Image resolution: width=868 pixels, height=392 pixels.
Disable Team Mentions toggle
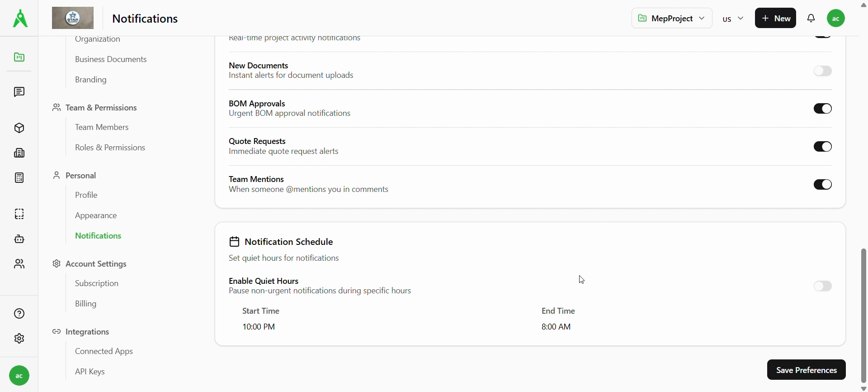822,185
